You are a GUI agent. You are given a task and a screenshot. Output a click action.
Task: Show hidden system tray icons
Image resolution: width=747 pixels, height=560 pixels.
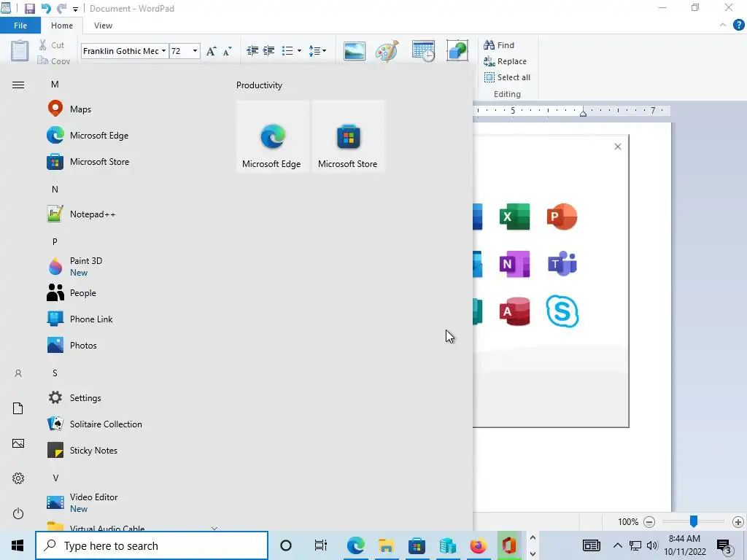pos(617,545)
